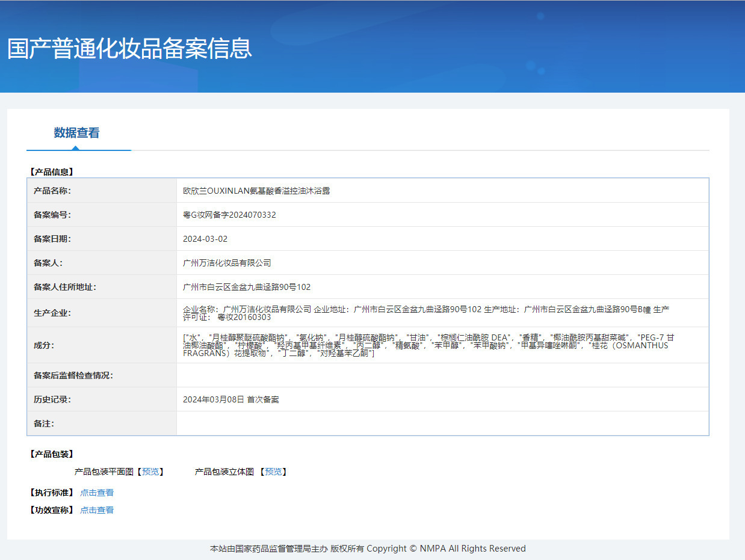Select product name 欧欣兰OUXINLAN氨基酸香溢控油沐浴露
745x560 pixels.
256,191
